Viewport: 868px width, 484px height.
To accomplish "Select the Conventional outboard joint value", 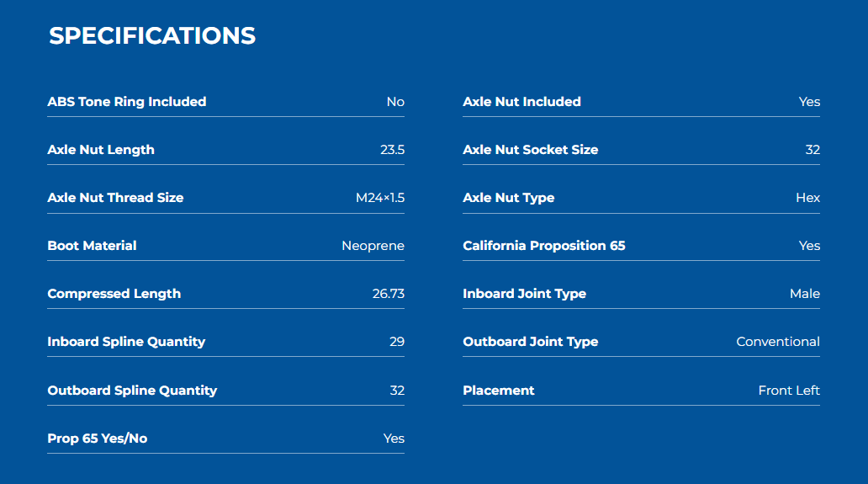I will coord(778,342).
